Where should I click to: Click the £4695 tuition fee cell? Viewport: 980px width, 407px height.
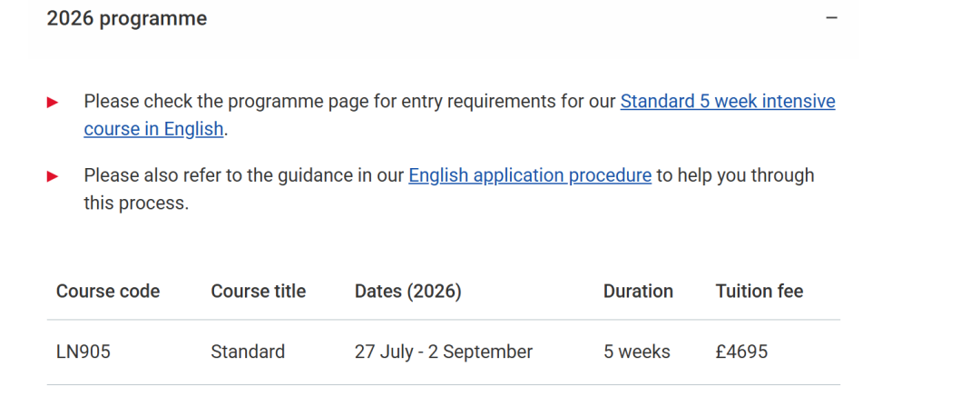(741, 352)
